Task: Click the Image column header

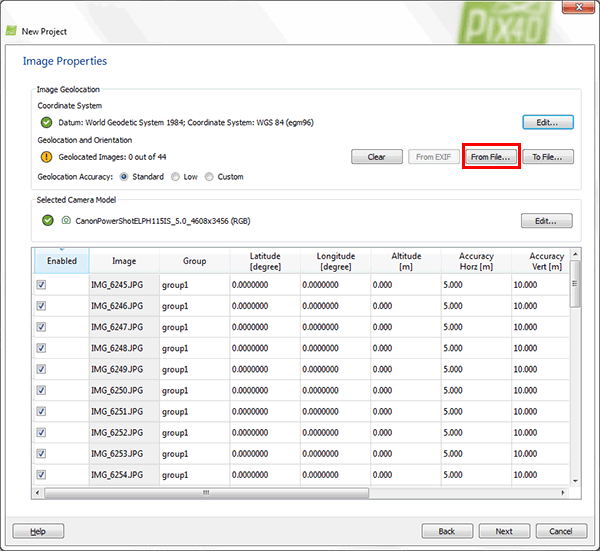Action: 124,261
